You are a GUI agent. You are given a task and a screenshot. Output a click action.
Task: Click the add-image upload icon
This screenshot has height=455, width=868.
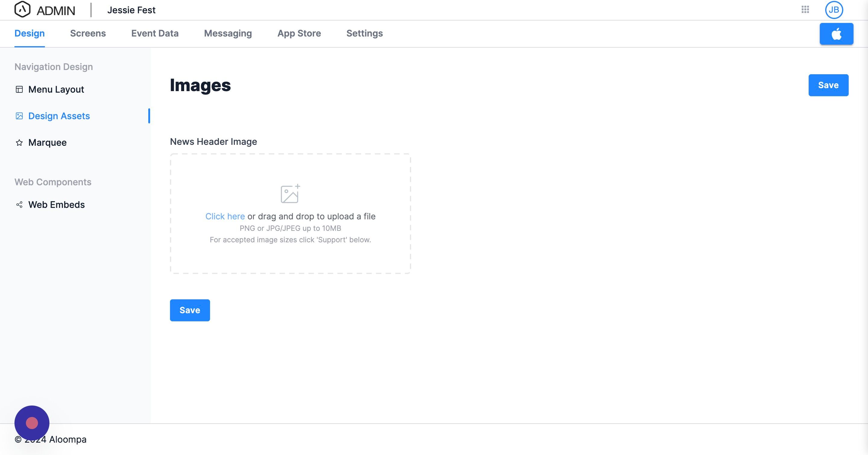tap(290, 194)
